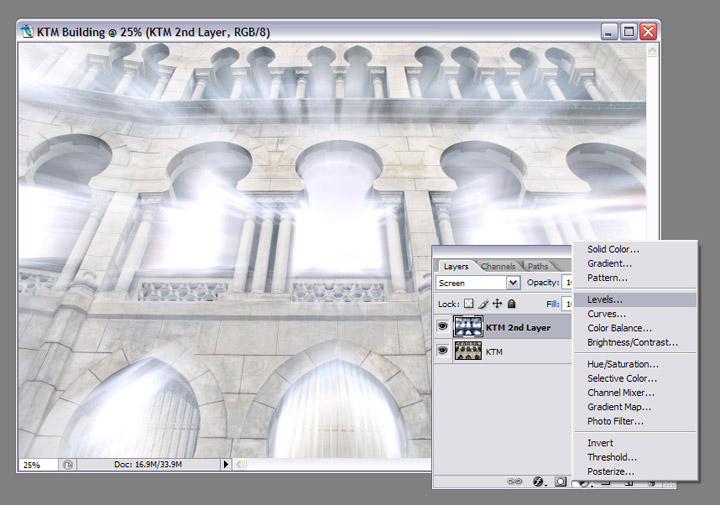The image size is (720, 505).
Task: Click the lock position move icon
Action: pyautogui.click(x=498, y=303)
